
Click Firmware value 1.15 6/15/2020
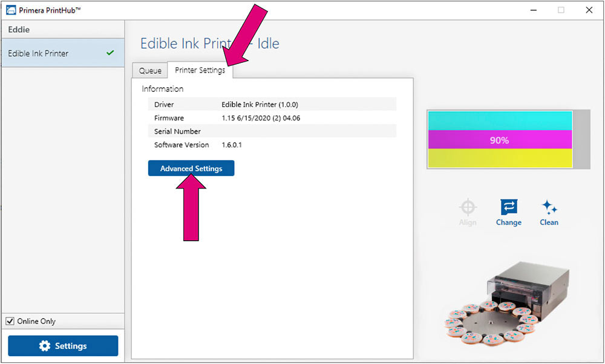pyautogui.click(x=260, y=118)
